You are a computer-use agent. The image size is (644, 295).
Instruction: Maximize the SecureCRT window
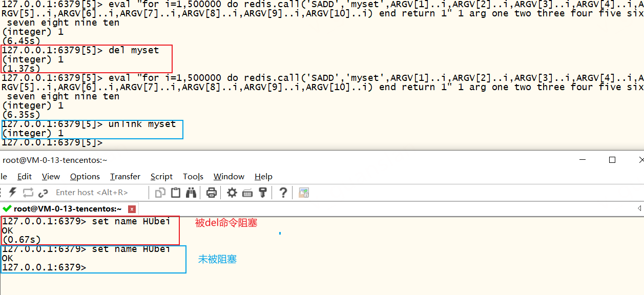612,160
